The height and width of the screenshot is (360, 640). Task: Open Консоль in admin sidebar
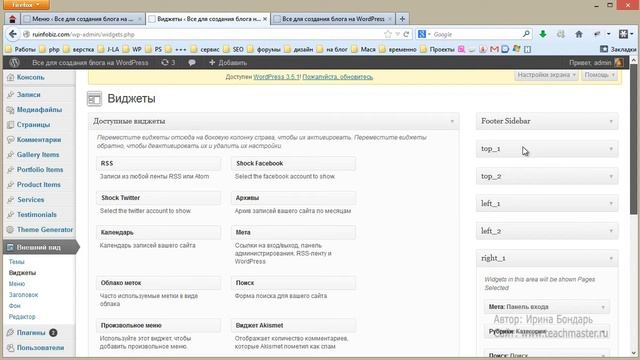30,77
